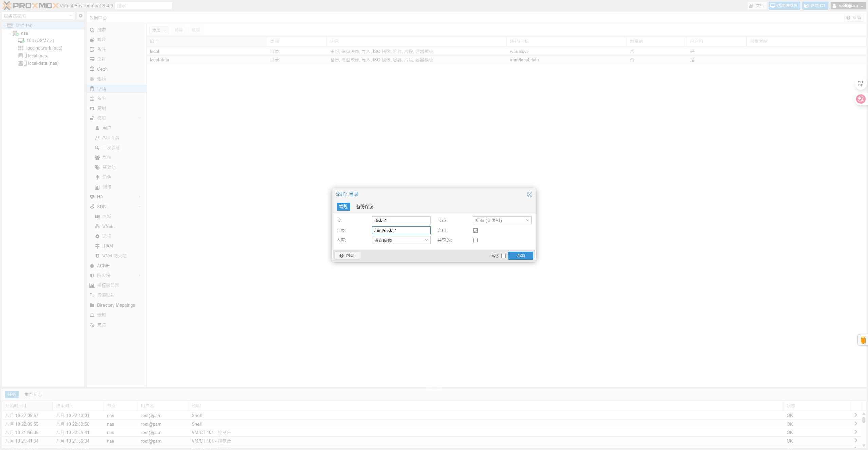The width and height of the screenshot is (868, 450).
Task: Open the root@pam user menu
Action: coord(848,5)
